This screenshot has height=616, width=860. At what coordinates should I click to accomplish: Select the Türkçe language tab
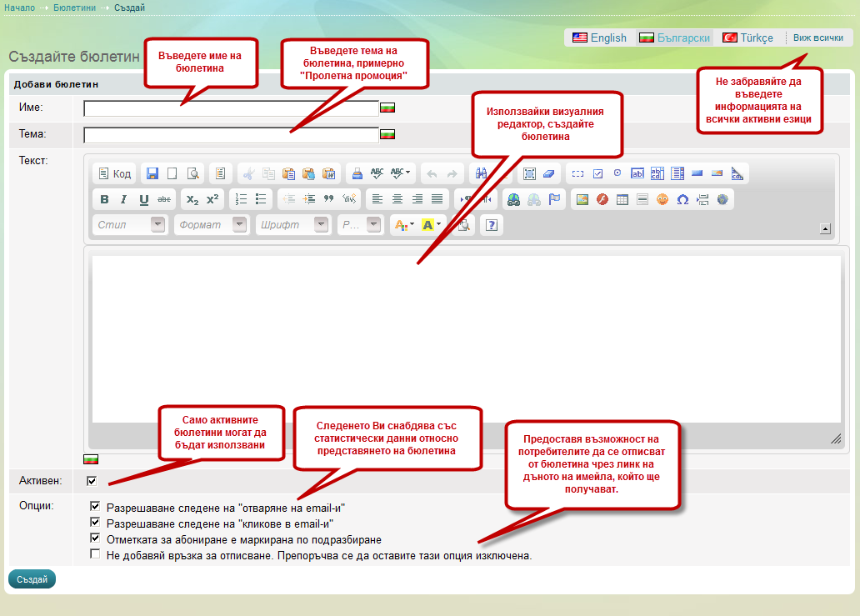click(x=747, y=38)
